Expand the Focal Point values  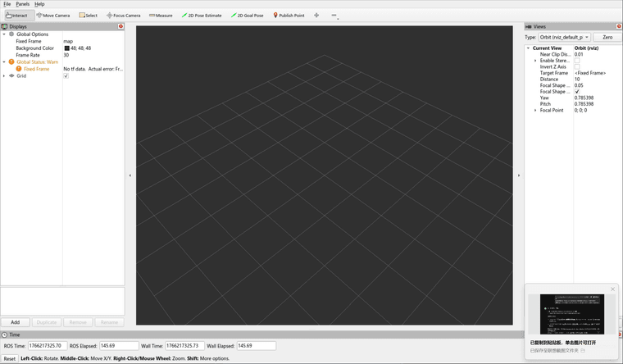[535, 110]
